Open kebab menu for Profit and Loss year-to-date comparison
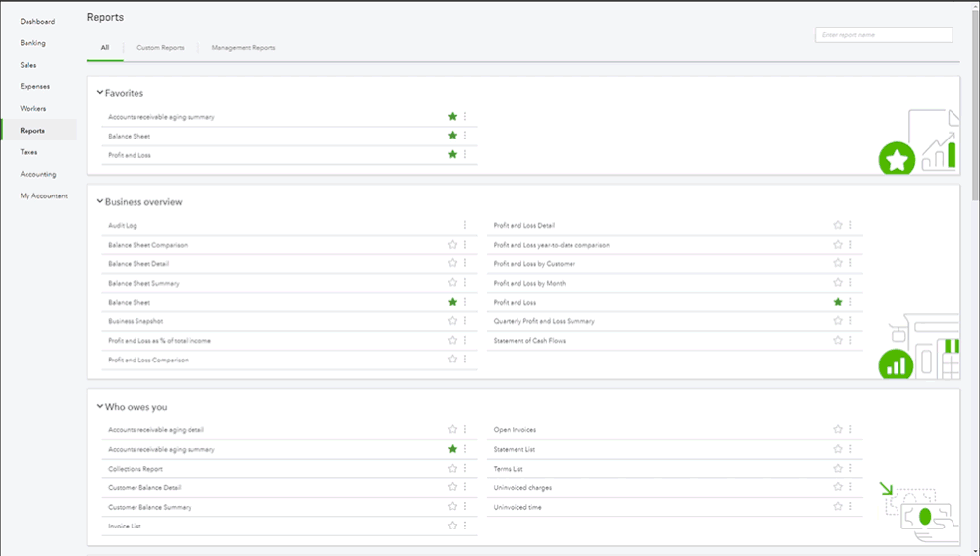The image size is (980, 556). (850, 245)
